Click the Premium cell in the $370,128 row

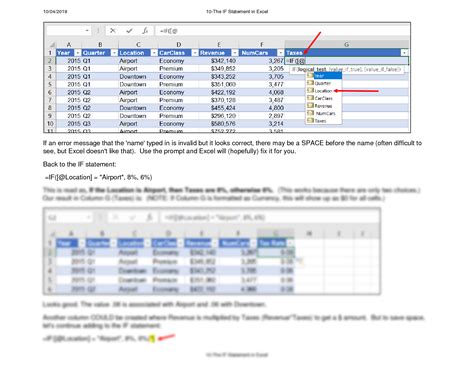(x=178, y=100)
